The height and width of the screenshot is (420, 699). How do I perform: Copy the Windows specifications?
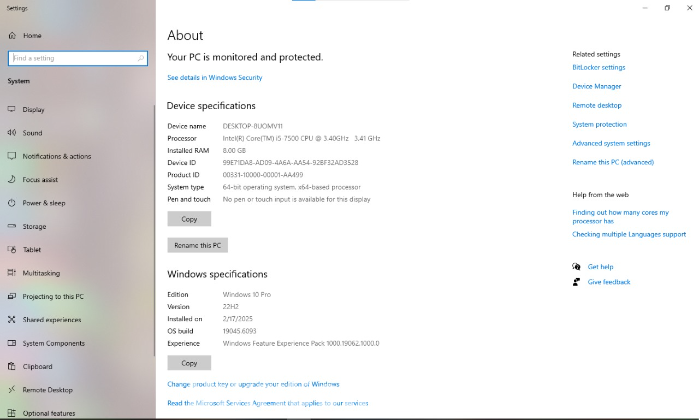pos(189,363)
